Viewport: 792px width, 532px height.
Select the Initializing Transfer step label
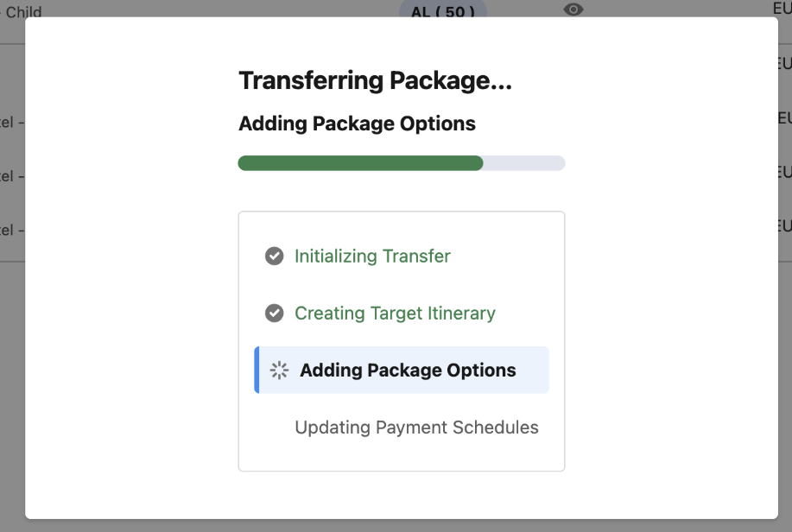tap(372, 256)
